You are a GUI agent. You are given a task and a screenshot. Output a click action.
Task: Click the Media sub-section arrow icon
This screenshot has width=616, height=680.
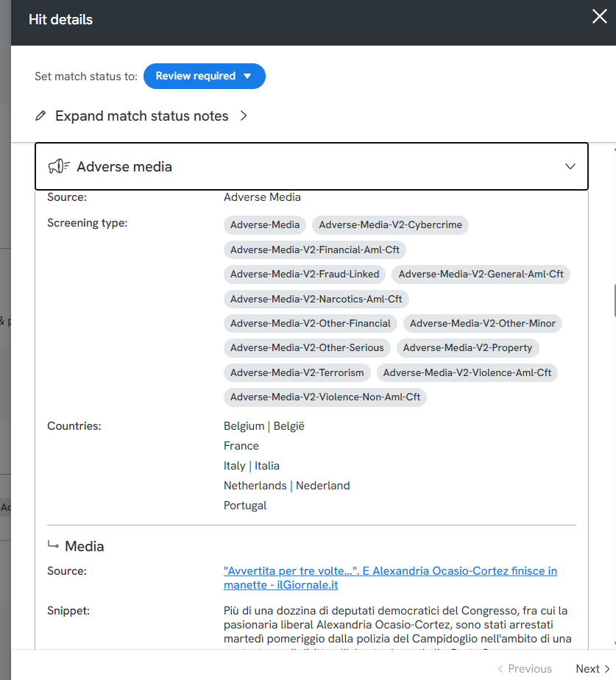[x=53, y=545]
